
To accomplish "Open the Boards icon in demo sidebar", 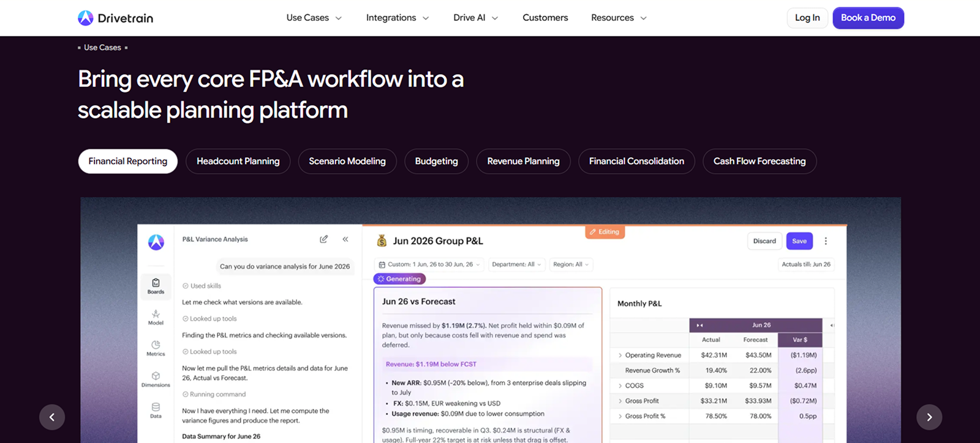I will tap(156, 286).
